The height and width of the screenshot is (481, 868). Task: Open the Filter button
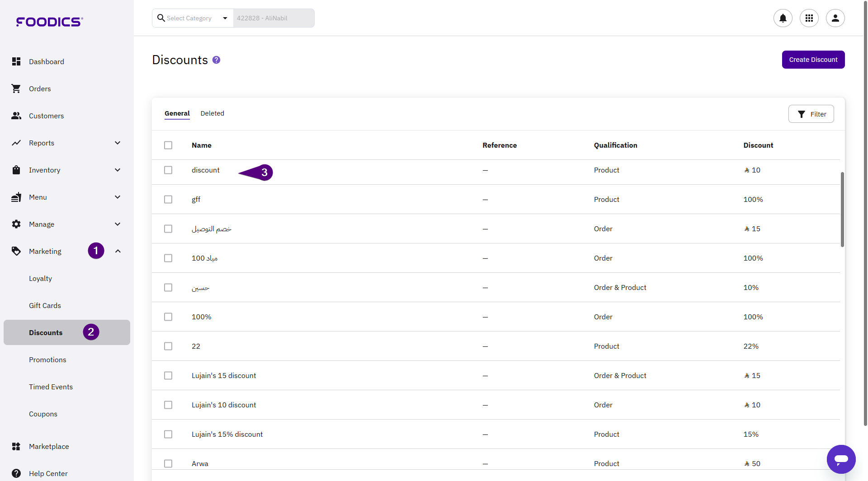click(x=811, y=114)
